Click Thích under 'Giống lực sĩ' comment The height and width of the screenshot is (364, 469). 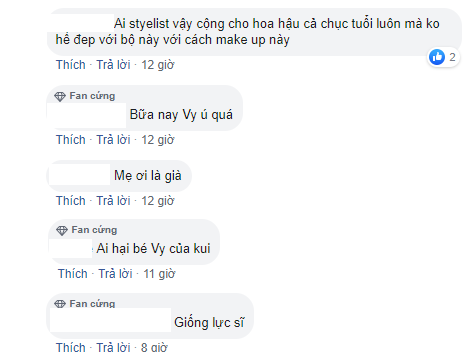point(71,348)
